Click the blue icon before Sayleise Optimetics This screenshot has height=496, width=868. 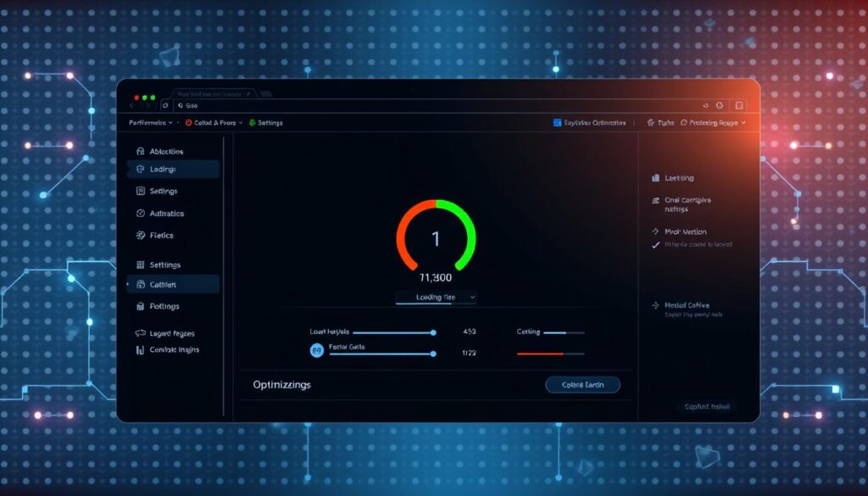pyautogui.click(x=557, y=123)
